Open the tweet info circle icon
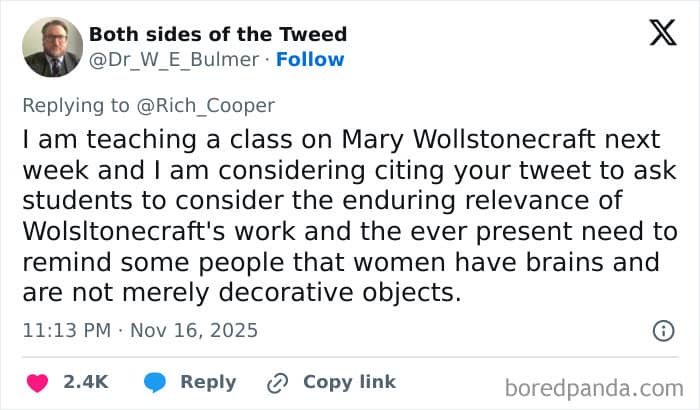 (x=662, y=330)
